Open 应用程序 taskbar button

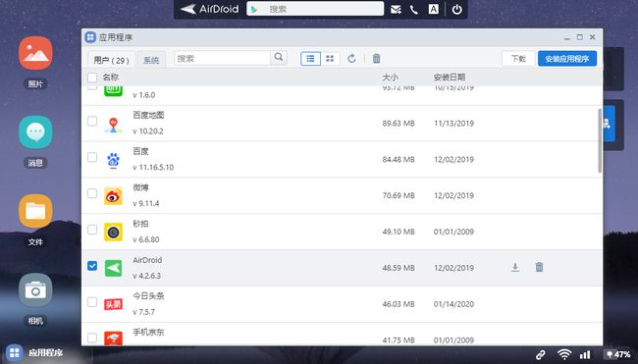click(x=35, y=352)
